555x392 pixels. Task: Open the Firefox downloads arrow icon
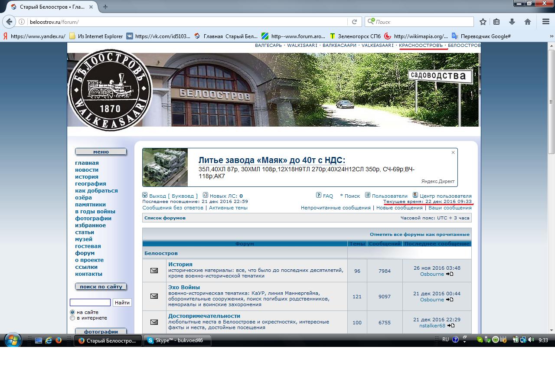coord(512,22)
